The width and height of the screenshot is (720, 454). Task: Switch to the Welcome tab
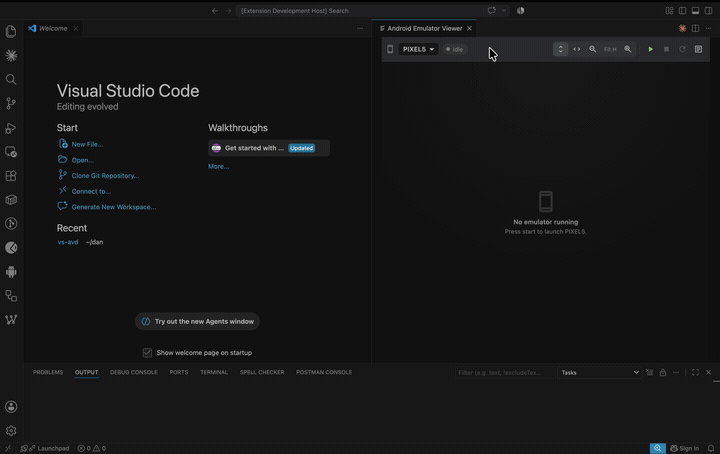(x=53, y=28)
